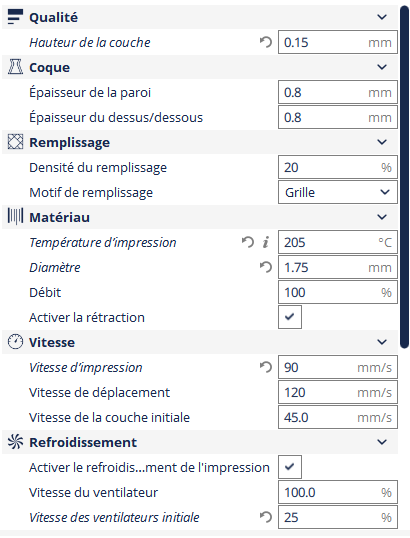Click the Épaisseur du dessus/dessous label
Image resolution: width=410 pixels, height=538 pixels.
point(116,117)
